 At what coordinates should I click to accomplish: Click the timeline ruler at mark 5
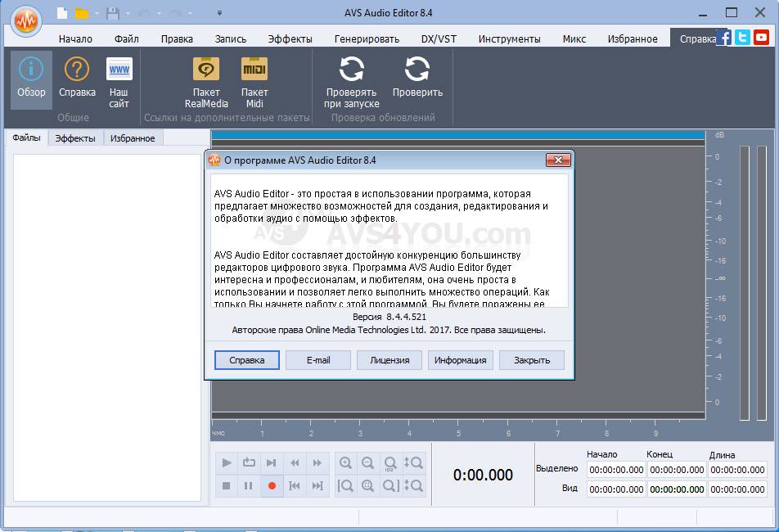pos(458,434)
